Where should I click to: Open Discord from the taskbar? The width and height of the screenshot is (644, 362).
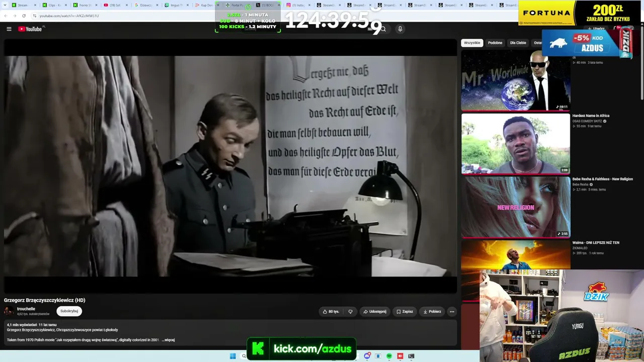368,356
